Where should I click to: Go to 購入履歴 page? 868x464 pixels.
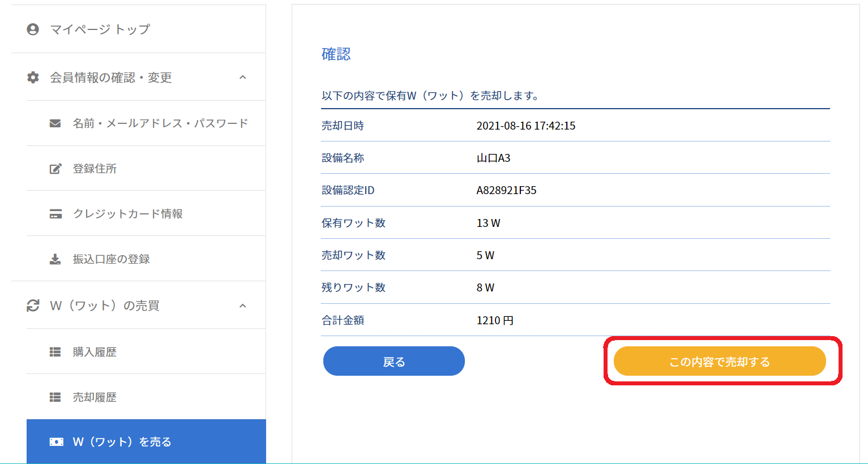(x=95, y=352)
